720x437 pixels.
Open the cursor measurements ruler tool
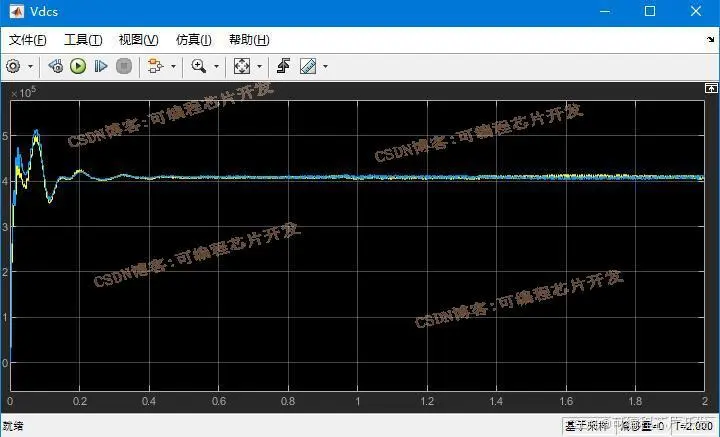pos(308,66)
